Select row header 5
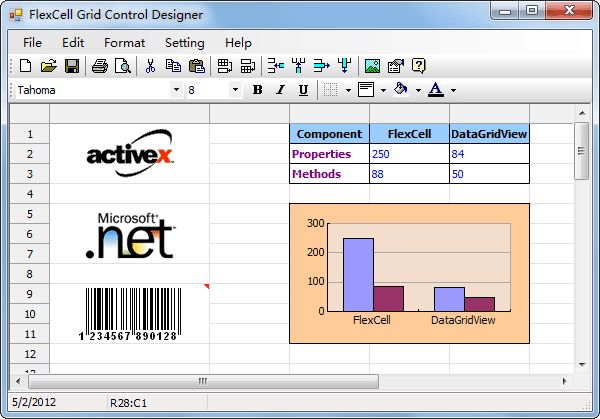Image resolution: width=600 pixels, height=419 pixels. click(x=29, y=214)
